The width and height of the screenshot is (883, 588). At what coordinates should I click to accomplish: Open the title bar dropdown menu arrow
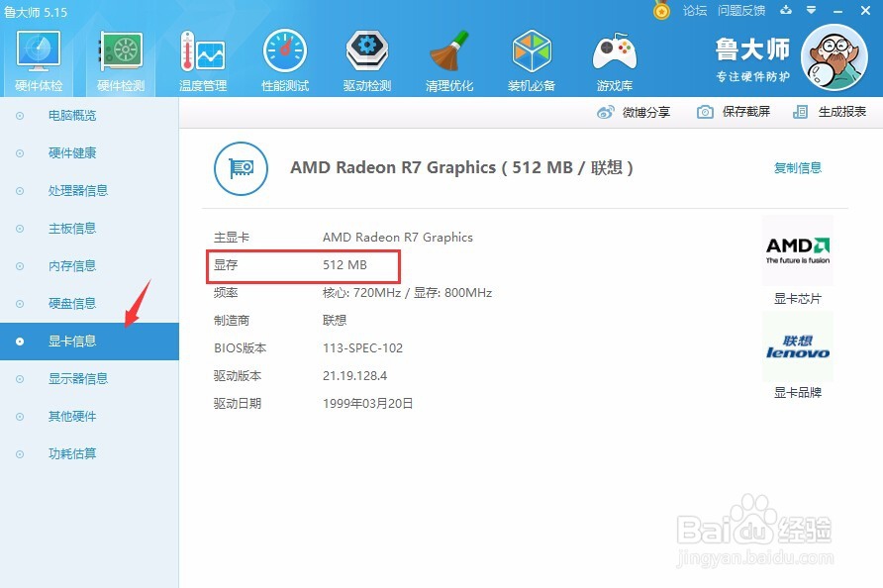(812, 10)
